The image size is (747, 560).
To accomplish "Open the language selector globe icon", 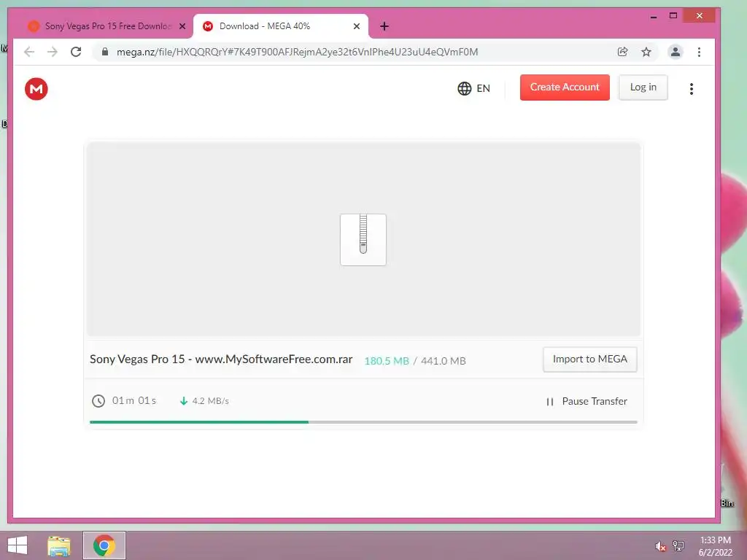I will (x=465, y=88).
